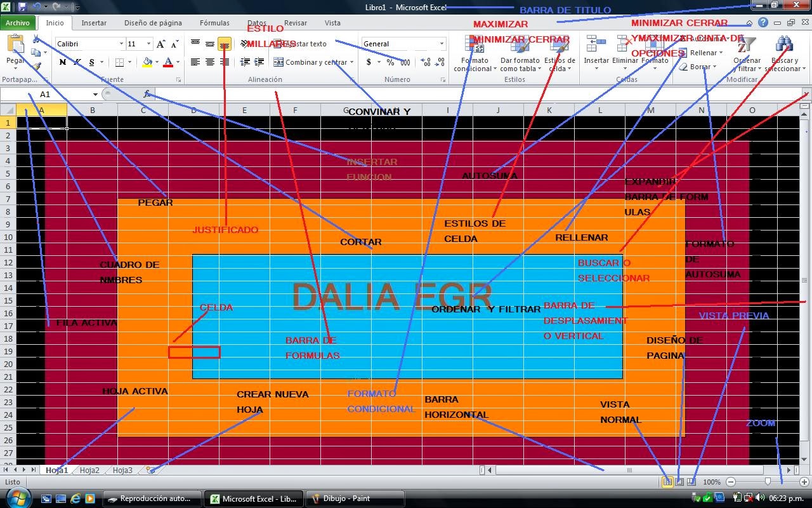Open the Hoja2 sheet tab
Image resolution: width=812 pixels, height=508 pixels.
click(89, 470)
